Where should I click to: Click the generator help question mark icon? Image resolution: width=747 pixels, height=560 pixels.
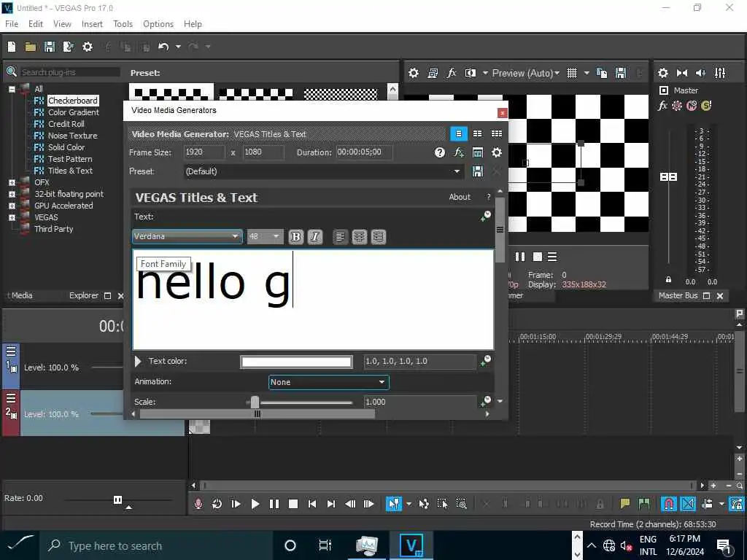(439, 152)
